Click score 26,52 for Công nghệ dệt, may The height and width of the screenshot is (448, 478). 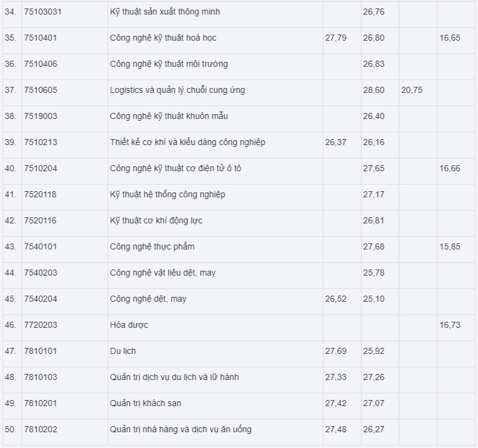[x=335, y=299]
